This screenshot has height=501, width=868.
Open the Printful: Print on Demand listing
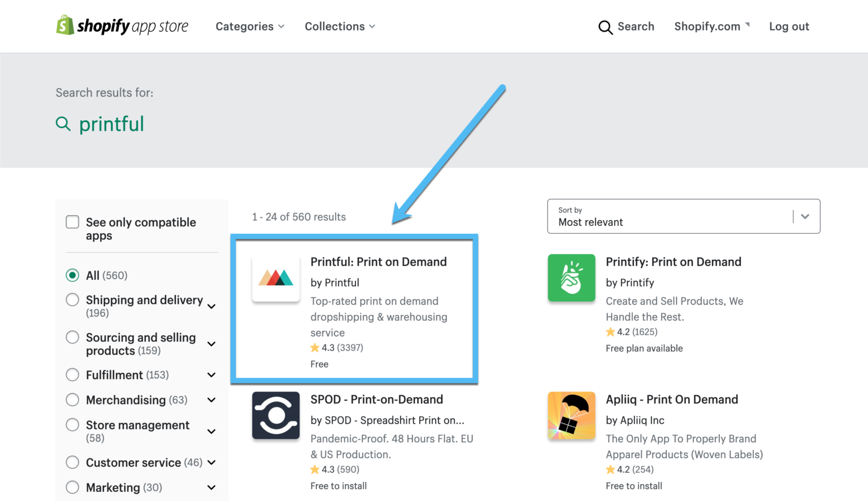379,262
